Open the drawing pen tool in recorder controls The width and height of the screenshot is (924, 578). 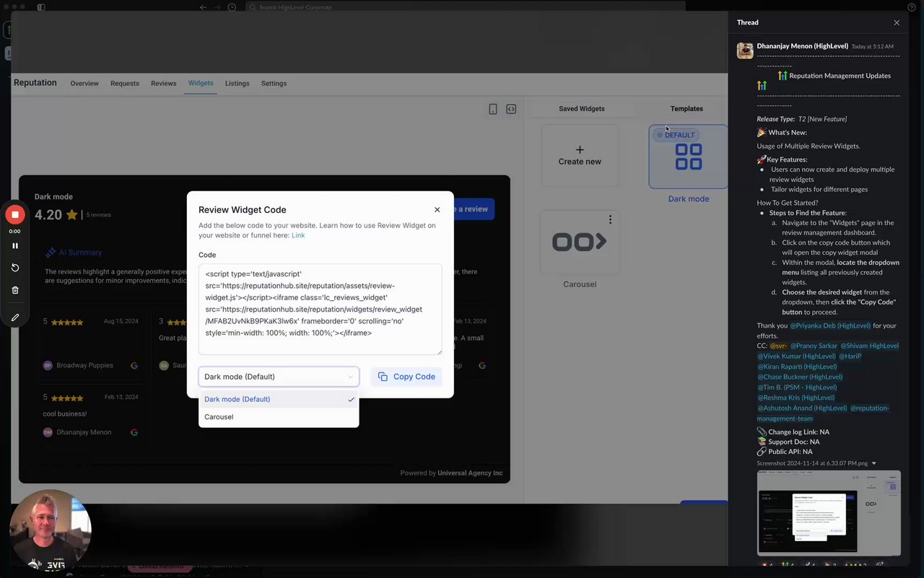click(14, 318)
